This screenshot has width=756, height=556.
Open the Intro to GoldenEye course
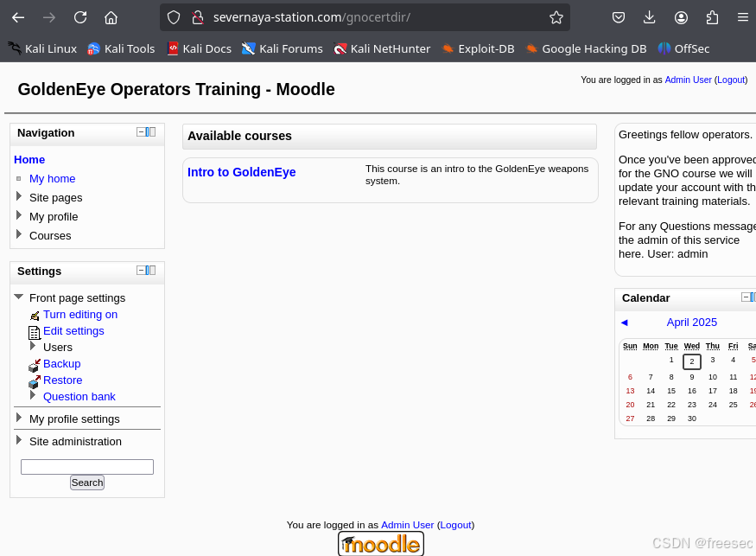(x=242, y=172)
